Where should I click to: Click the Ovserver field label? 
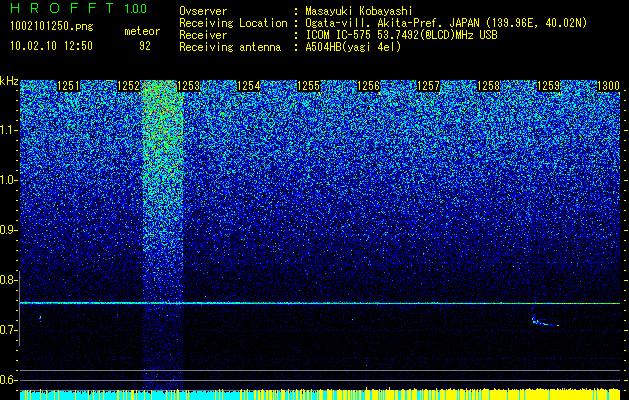coord(203,11)
